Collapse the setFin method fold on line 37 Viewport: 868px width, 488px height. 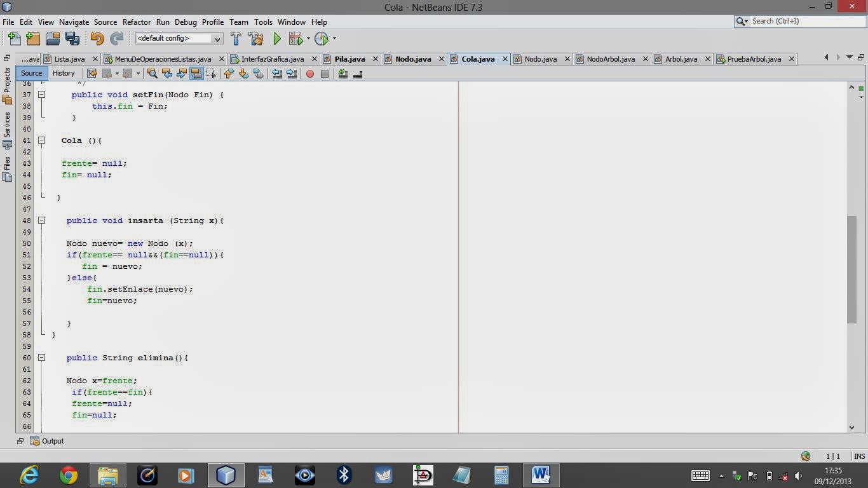(x=41, y=95)
